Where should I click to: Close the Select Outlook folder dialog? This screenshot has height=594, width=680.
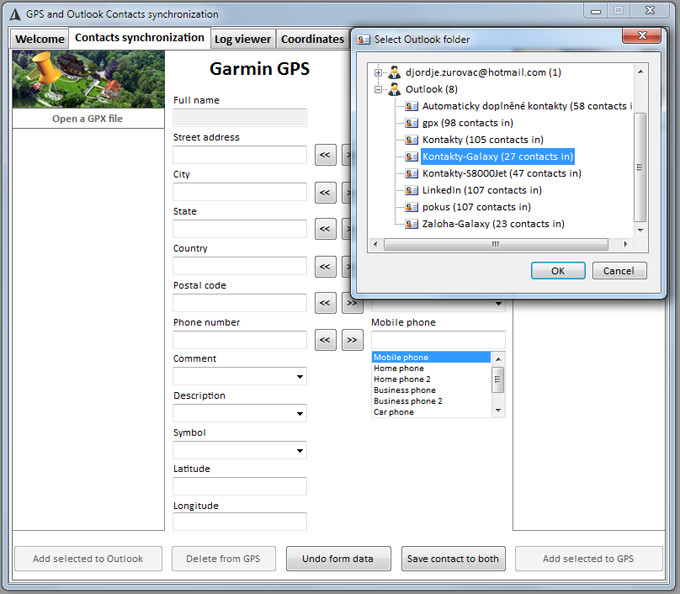[642, 36]
